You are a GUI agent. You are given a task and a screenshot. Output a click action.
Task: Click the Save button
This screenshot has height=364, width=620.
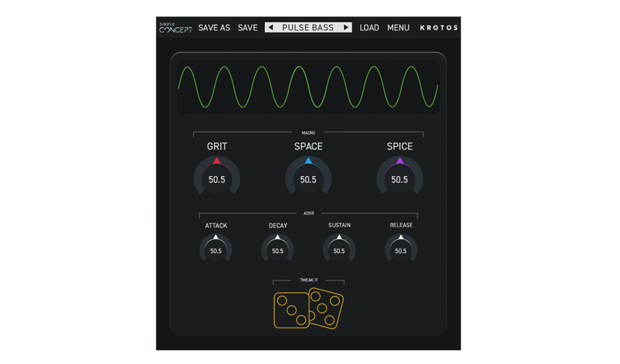tap(248, 28)
